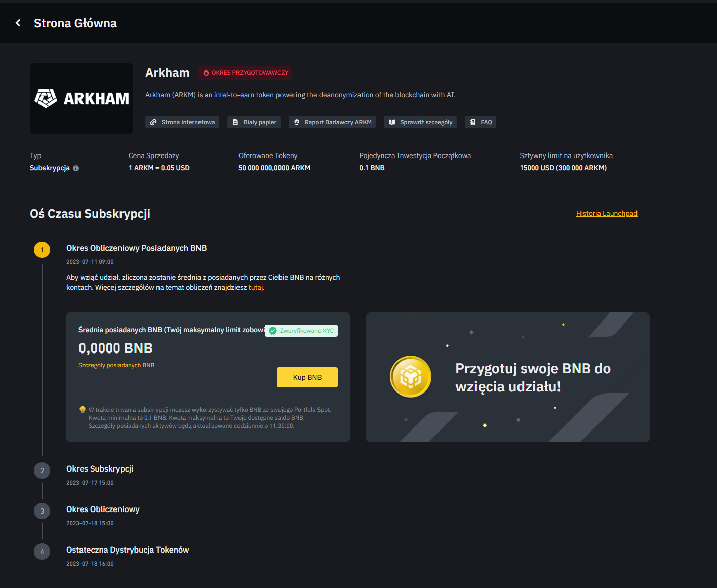
Task: Click the question icon on FAQ
Action: (473, 122)
